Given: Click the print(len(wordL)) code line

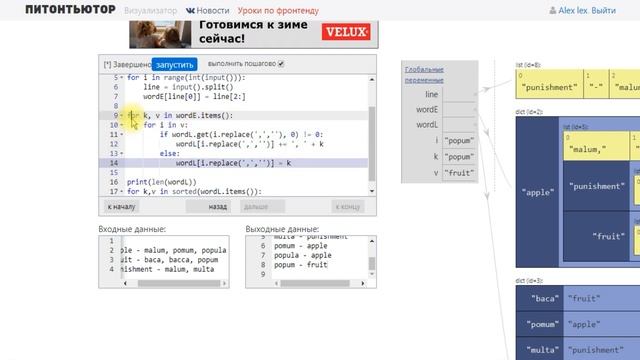Looking at the screenshot, I should 162,182.
